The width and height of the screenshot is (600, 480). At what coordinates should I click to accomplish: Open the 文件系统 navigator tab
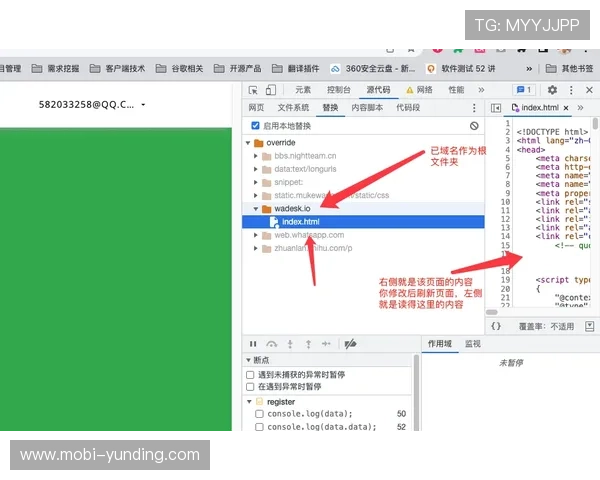[x=293, y=108]
